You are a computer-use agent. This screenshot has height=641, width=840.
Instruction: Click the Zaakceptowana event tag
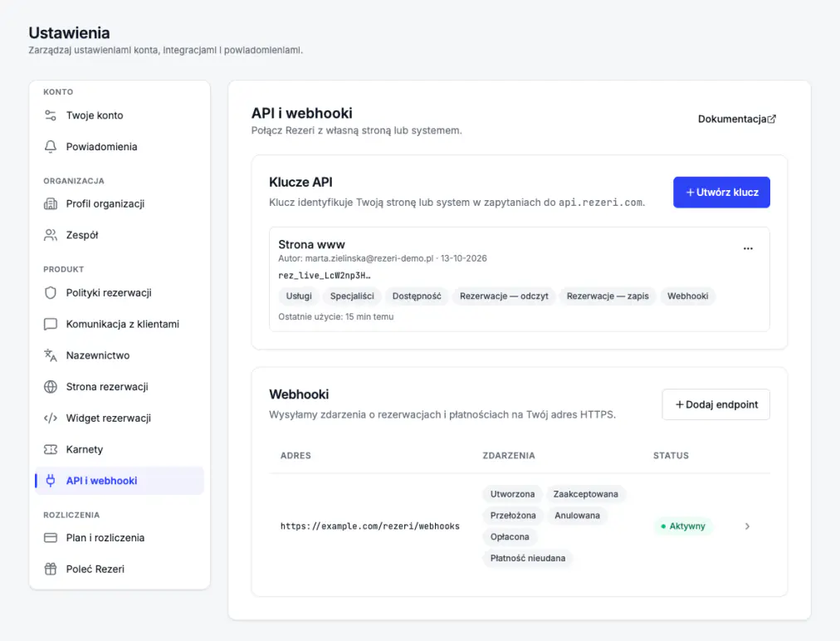point(585,494)
